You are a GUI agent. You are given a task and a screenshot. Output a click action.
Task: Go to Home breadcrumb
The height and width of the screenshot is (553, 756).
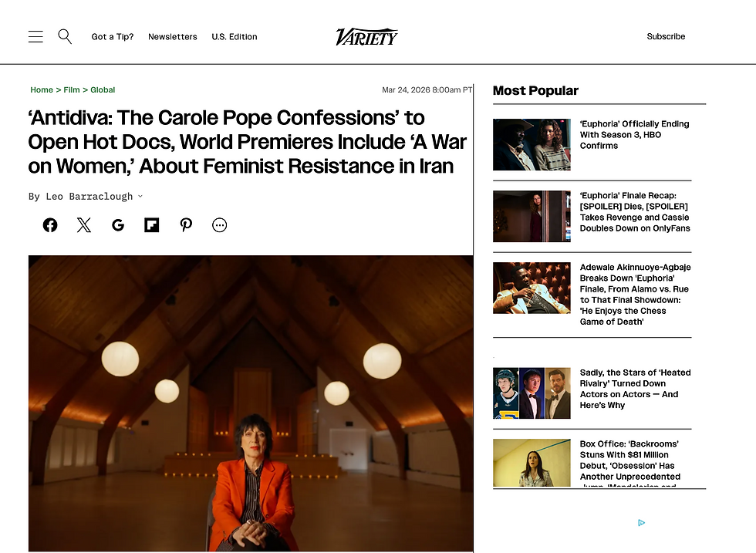click(42, 89)
